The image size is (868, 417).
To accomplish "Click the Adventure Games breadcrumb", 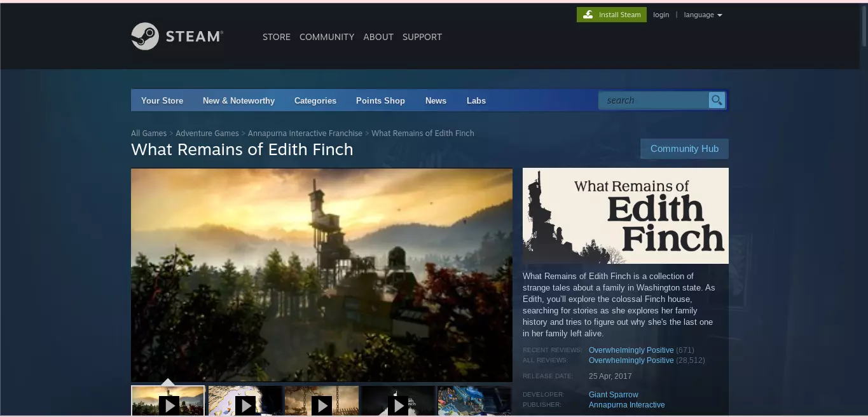I will click(x=207, y=133).
